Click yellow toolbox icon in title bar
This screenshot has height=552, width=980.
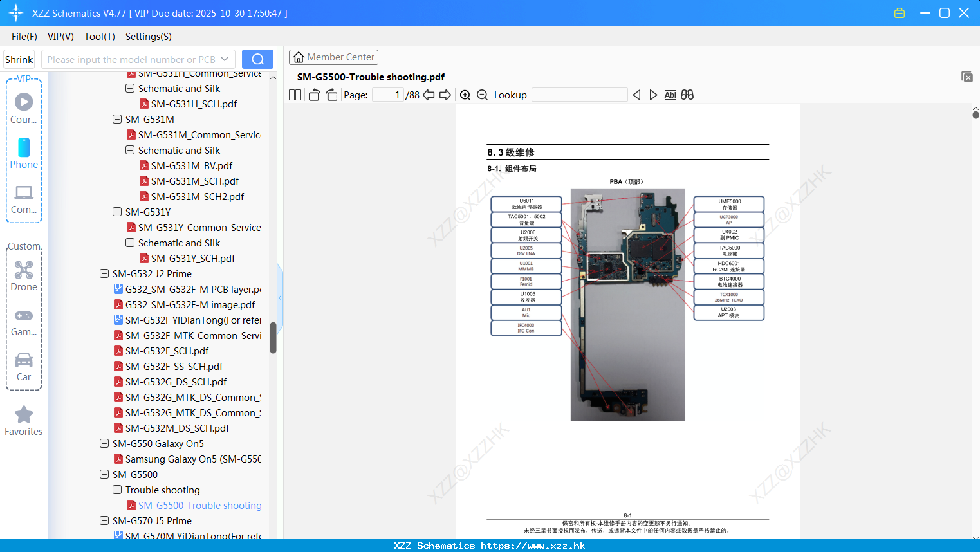coord(900,13)
